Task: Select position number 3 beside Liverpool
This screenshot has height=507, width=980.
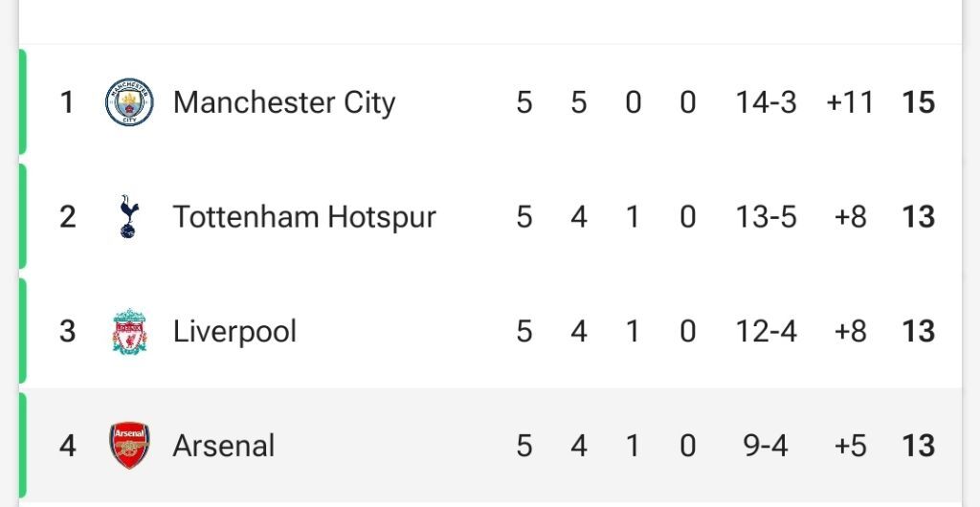Action: [67, 332]
